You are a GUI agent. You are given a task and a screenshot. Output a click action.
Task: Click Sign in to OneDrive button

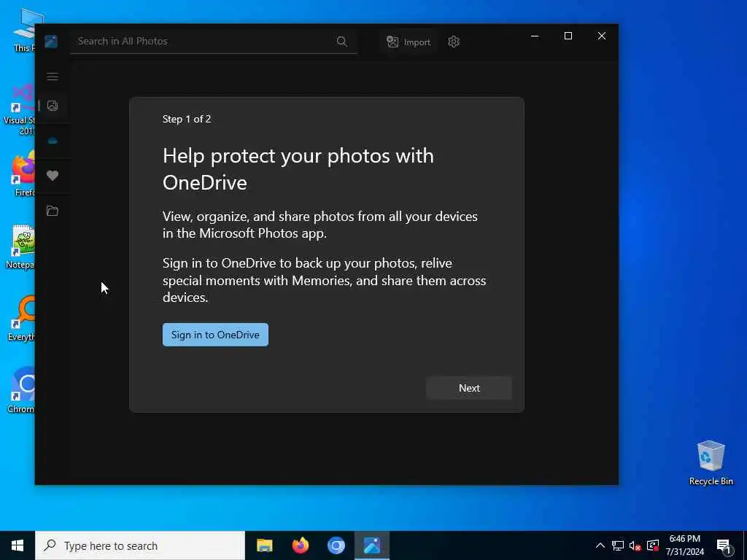coord(215,335)
